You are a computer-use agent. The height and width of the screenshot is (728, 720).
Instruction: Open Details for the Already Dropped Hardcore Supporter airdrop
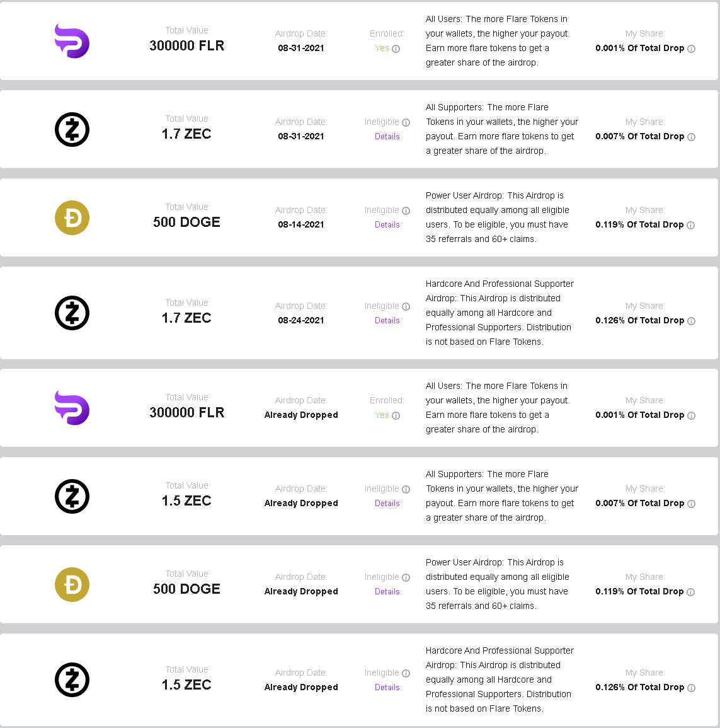coord(387,687)
